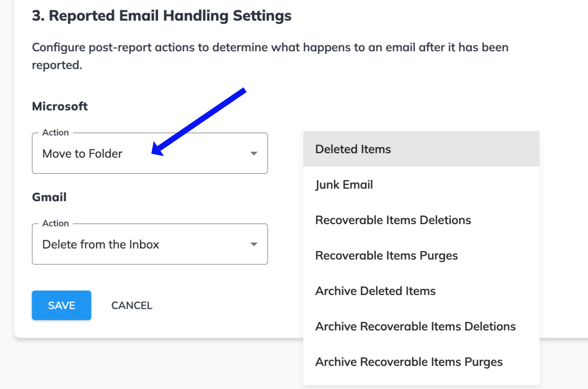Click CANCEL to discard changes
Screen dimensions: 588x389
coord(132,305)
